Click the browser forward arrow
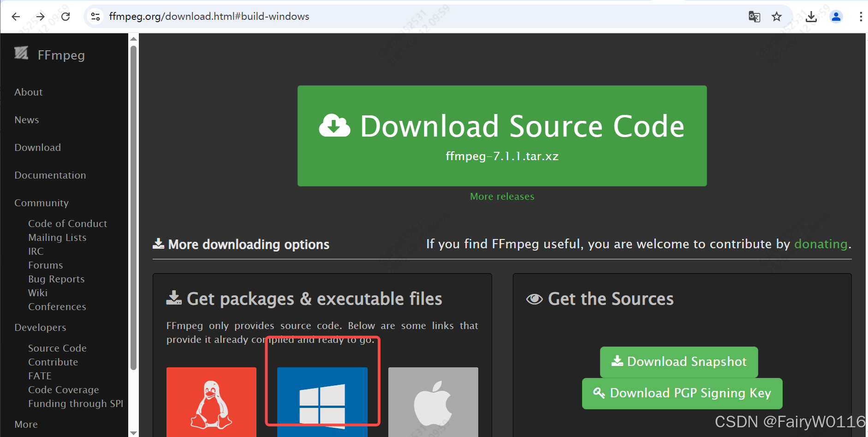 point(41,17)
